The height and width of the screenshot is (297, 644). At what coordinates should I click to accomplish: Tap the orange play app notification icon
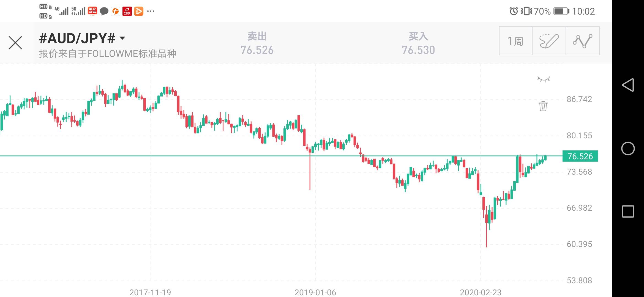[x=139, y=11]
